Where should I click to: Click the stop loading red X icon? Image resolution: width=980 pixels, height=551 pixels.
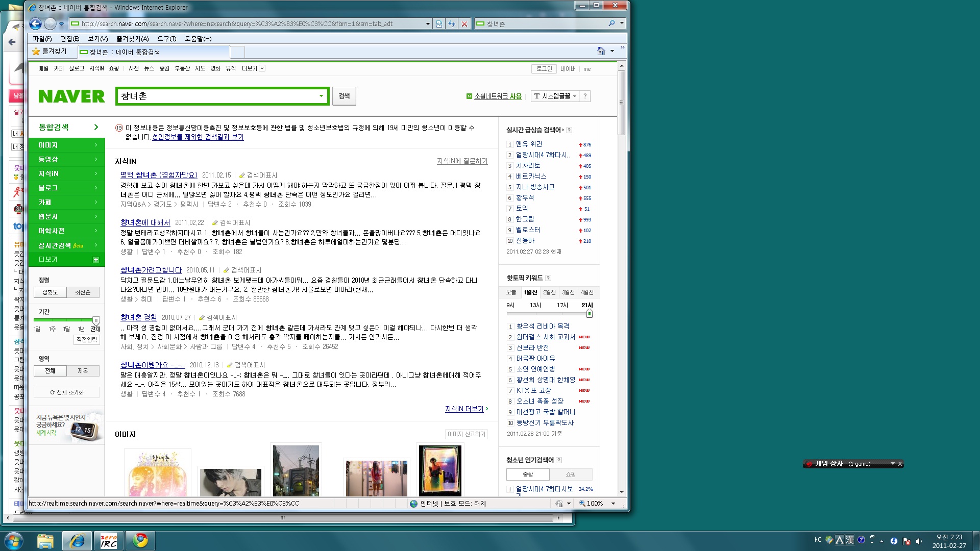[x=464, y=23]
